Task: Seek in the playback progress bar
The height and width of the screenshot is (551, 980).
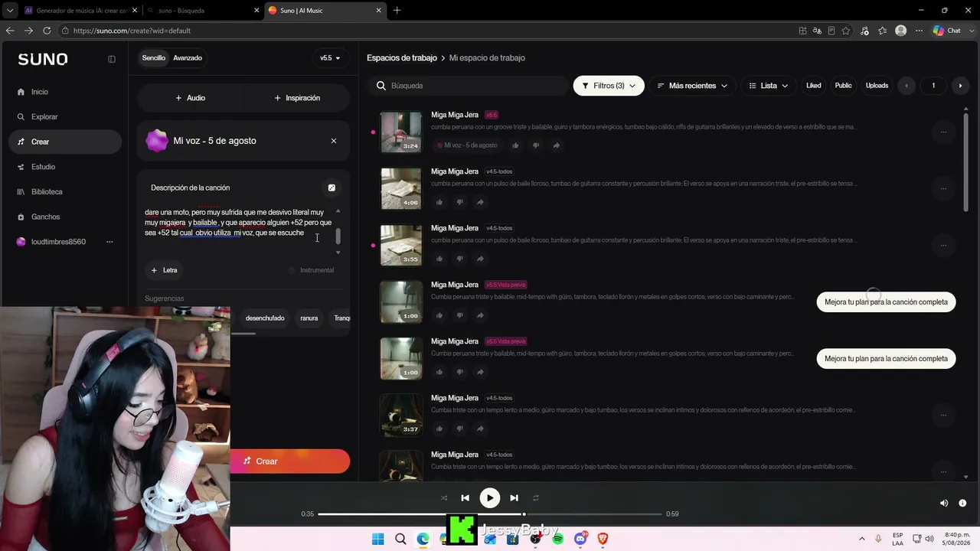Action: click(x=490, y=514)
